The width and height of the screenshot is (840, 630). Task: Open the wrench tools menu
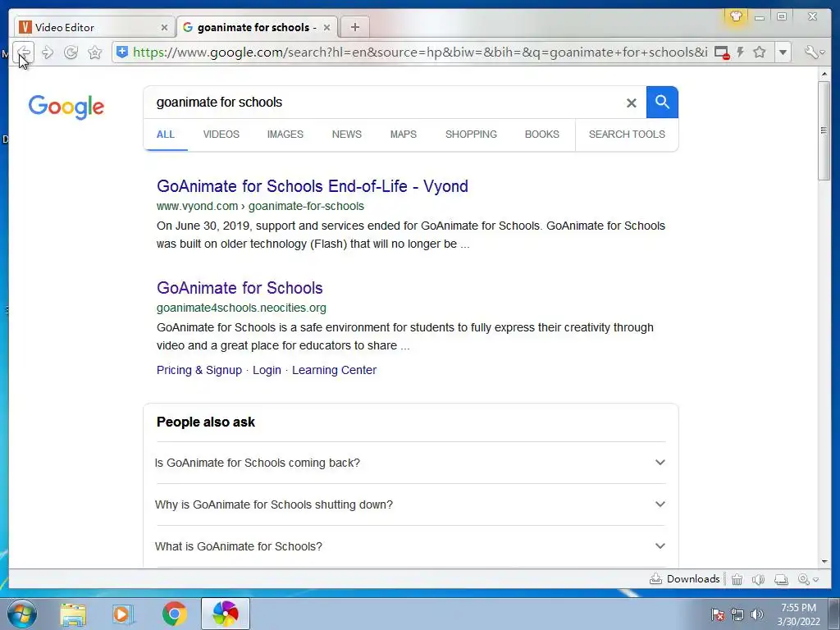[x=815, y=52]
